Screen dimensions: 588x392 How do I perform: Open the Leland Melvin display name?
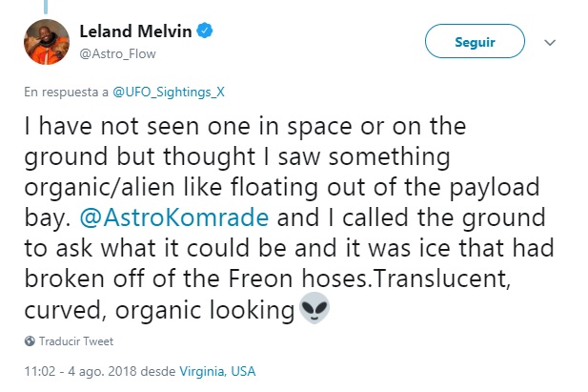tap(140, 33)
